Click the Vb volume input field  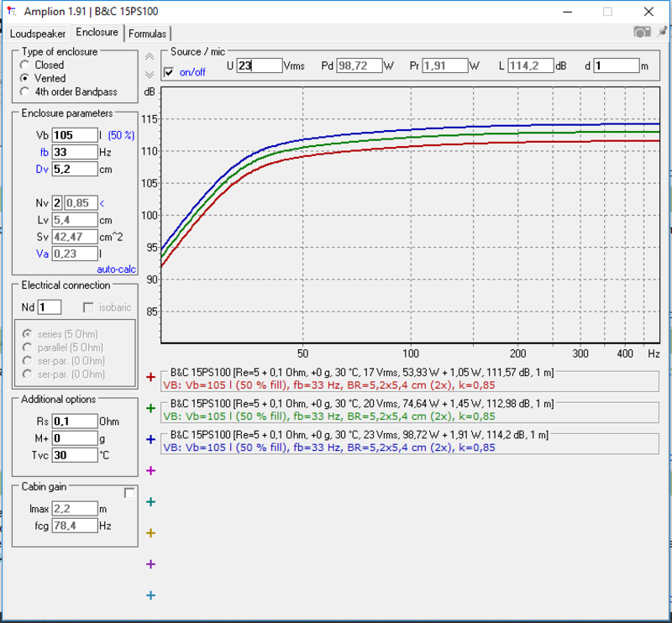coord(75,135)
